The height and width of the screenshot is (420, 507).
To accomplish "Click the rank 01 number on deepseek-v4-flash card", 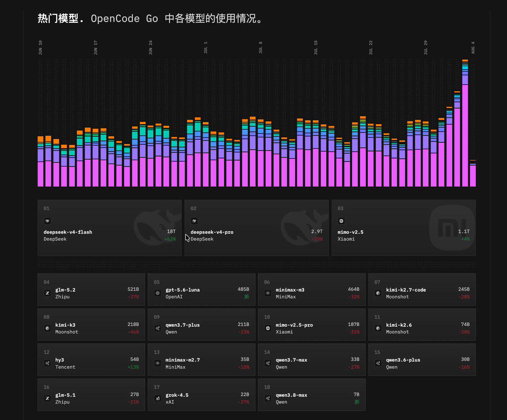I will 46,208.
